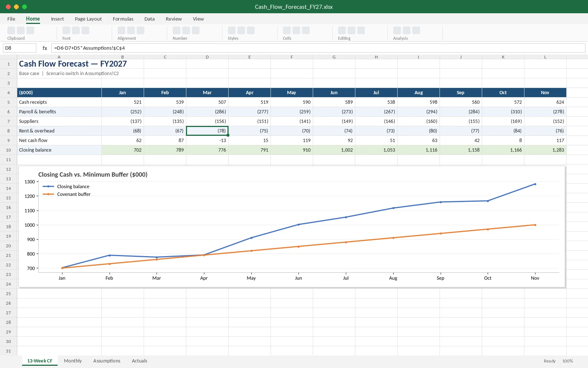Click the first icon in the Styles group

click(x=232, y=31)
